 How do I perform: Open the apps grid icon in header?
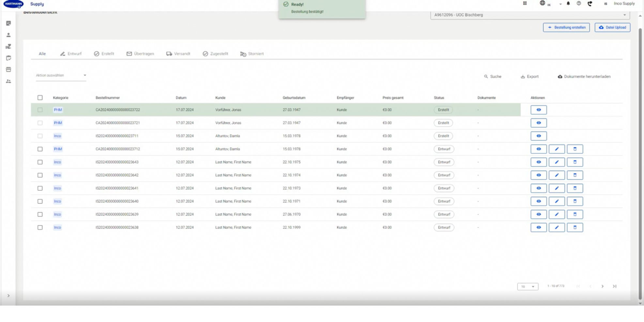525,4
